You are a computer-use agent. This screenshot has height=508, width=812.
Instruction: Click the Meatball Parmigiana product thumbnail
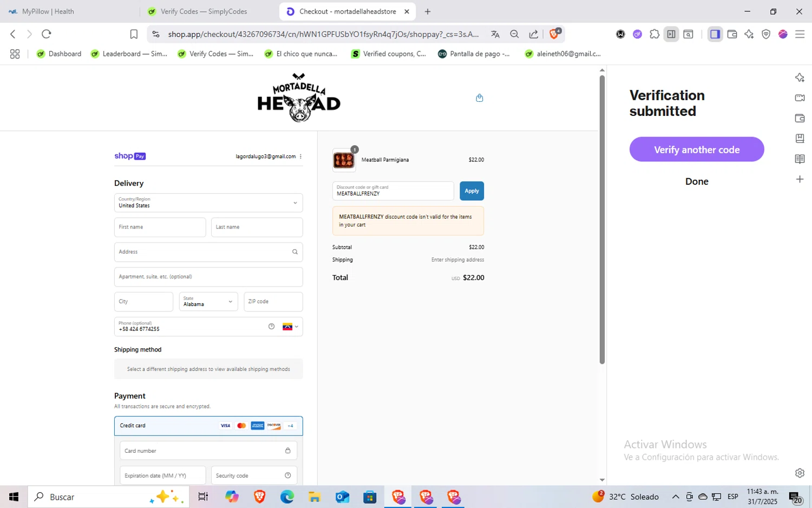(x=344, y=160)
